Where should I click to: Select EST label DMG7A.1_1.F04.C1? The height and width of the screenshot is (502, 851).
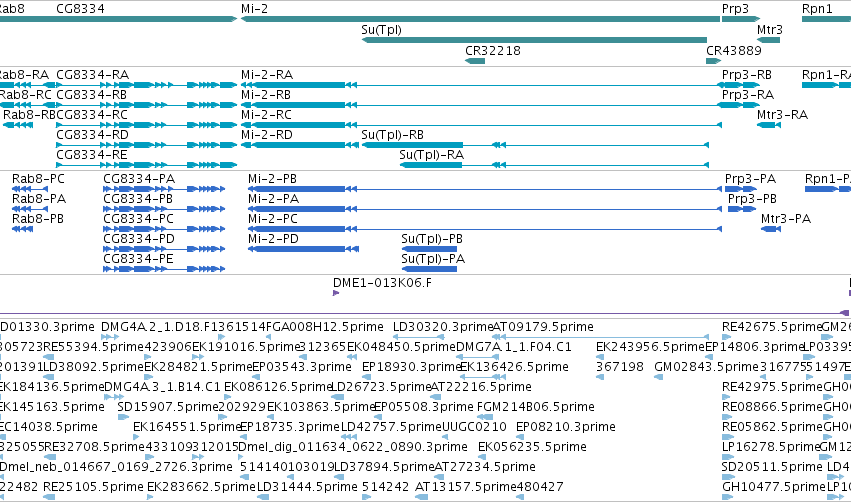pyautogui.click(x=513, y=347)
